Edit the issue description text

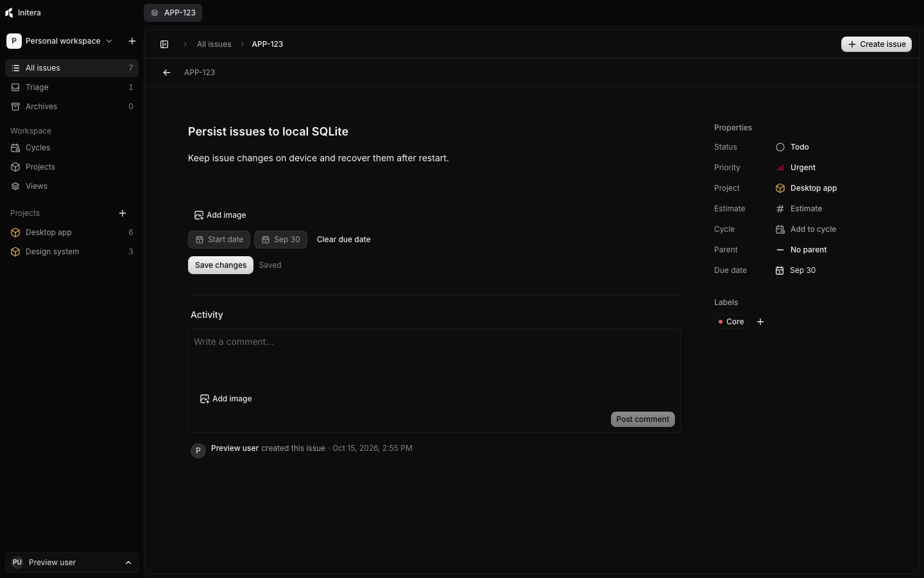[x=318, y=158]
